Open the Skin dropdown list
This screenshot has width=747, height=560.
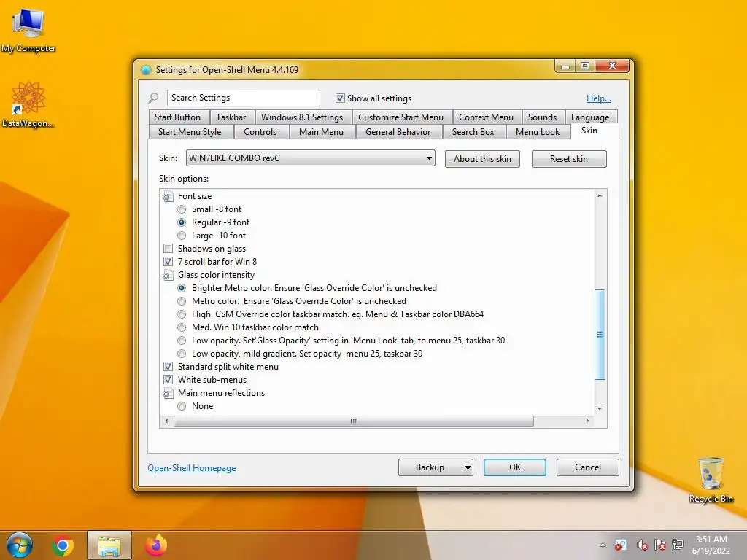pyautogui.click(x=310, y=158)
